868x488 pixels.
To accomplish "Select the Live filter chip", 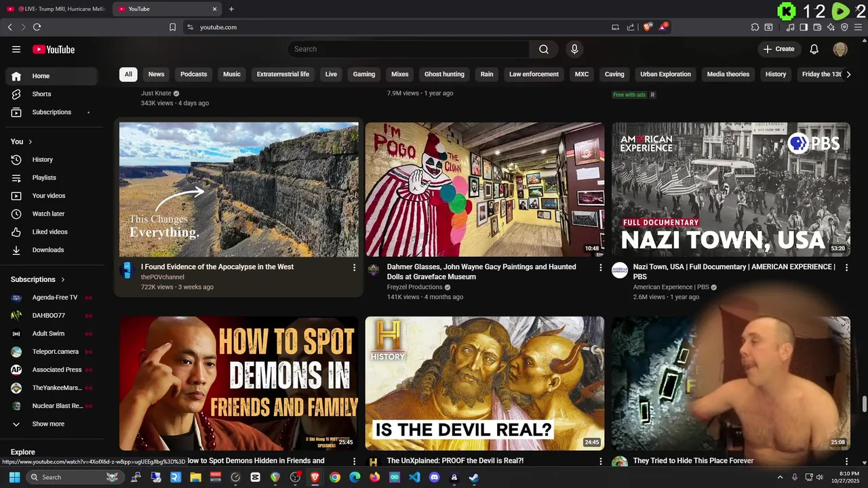I will (331, 74).
